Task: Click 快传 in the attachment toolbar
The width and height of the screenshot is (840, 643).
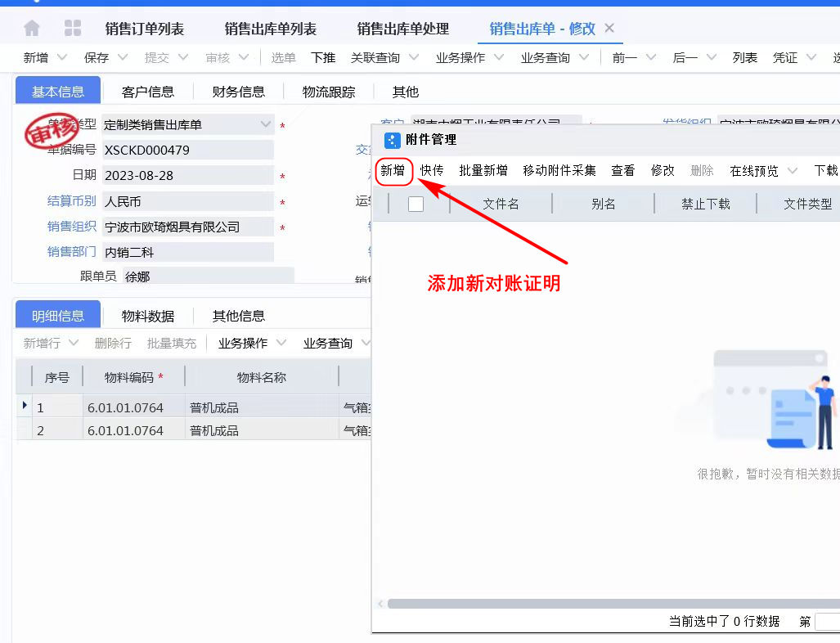Action: 431,170
